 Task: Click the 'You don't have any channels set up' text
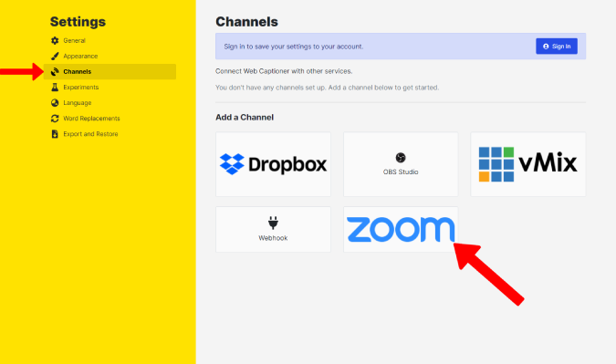(x=327, y=88)
